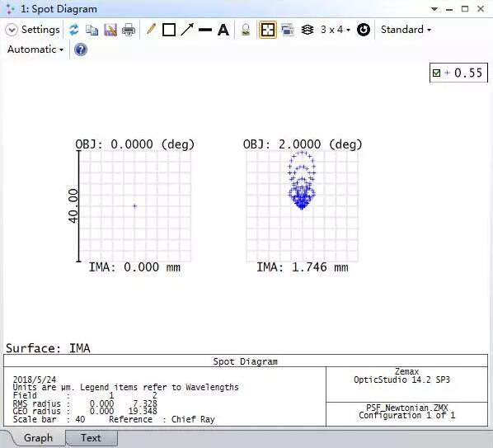Screen dimensions: 493x448
Task: Select the text annotation A tool
Action: click(223, 31)
